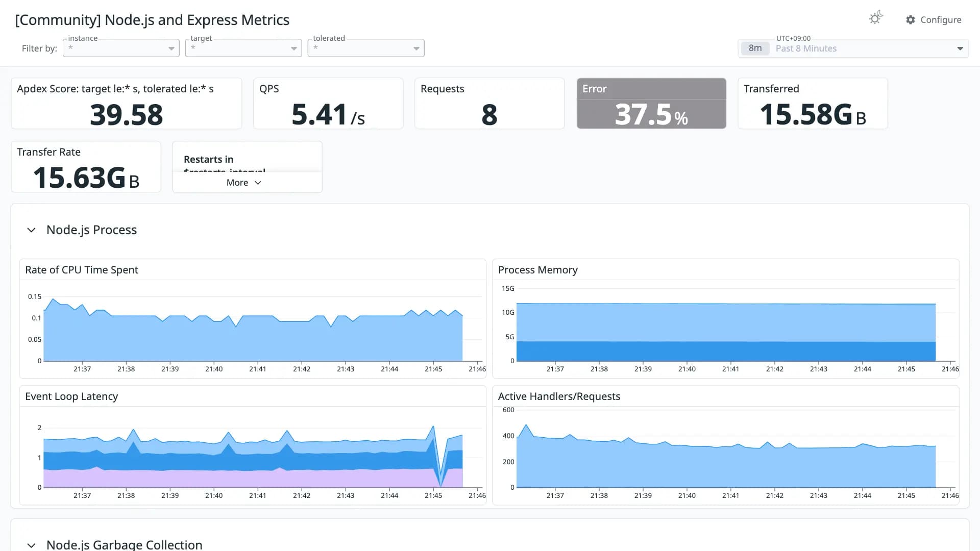
Task: Click the dashboard title Node.js and Express Metrics
Action: pos(152,20)
